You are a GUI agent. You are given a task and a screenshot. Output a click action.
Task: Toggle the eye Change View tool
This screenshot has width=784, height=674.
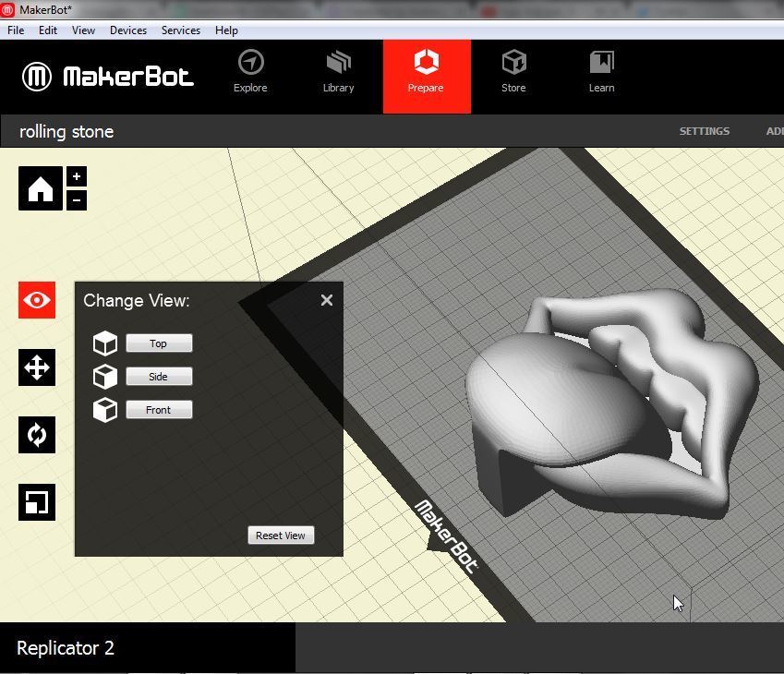37,300
